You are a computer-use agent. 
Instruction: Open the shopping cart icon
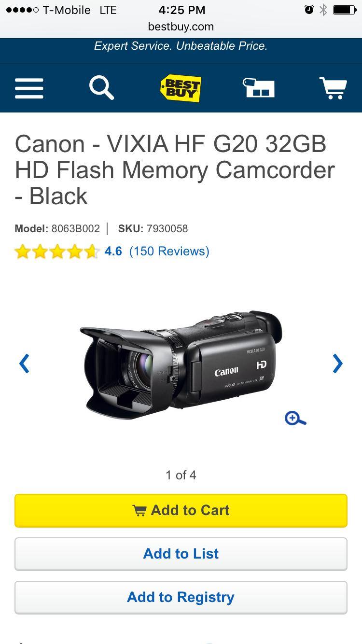pyautogui.click(x=334, y=88)
